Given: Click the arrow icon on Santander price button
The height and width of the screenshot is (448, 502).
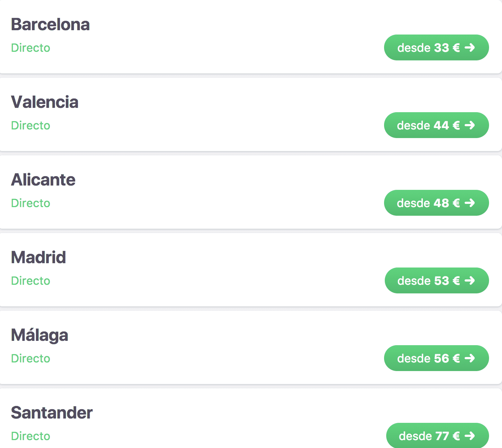Looking at the screenshot, I should click(x=470, y=436).
